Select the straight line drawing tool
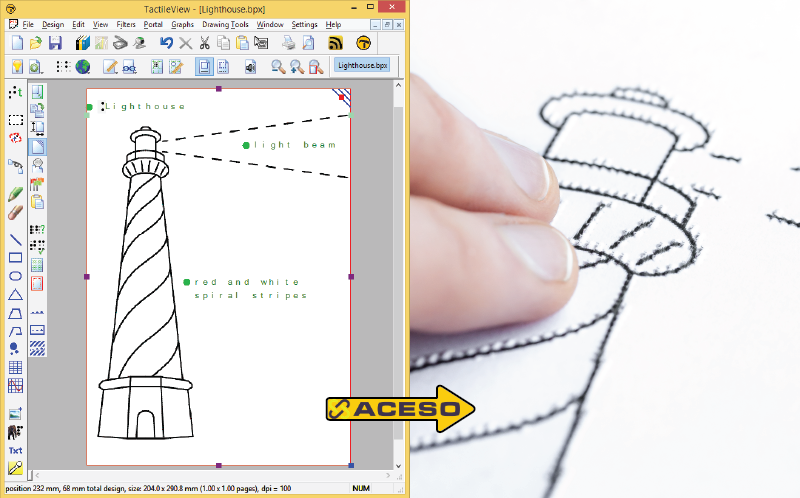 tap(15, 240)
